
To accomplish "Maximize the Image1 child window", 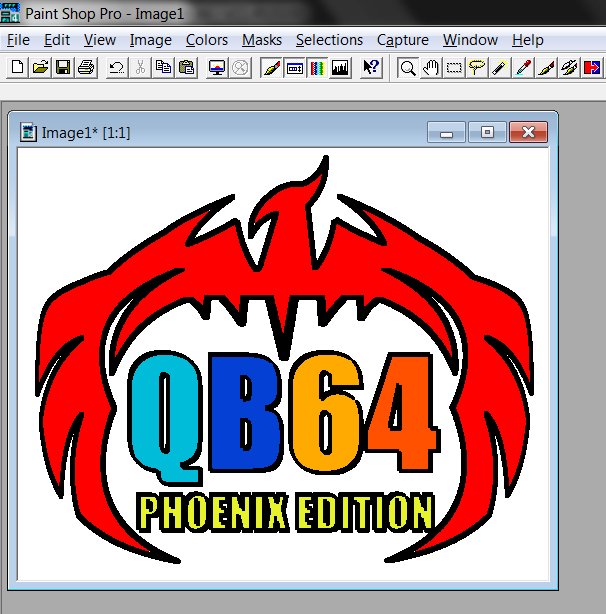I will [x=487, y=132].
